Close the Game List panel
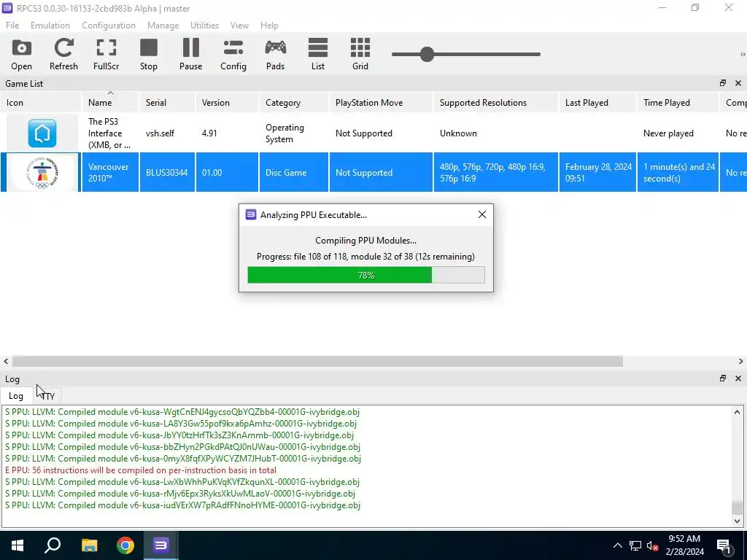The height and width of the screenshot is (560, 747). coord(738,83)
